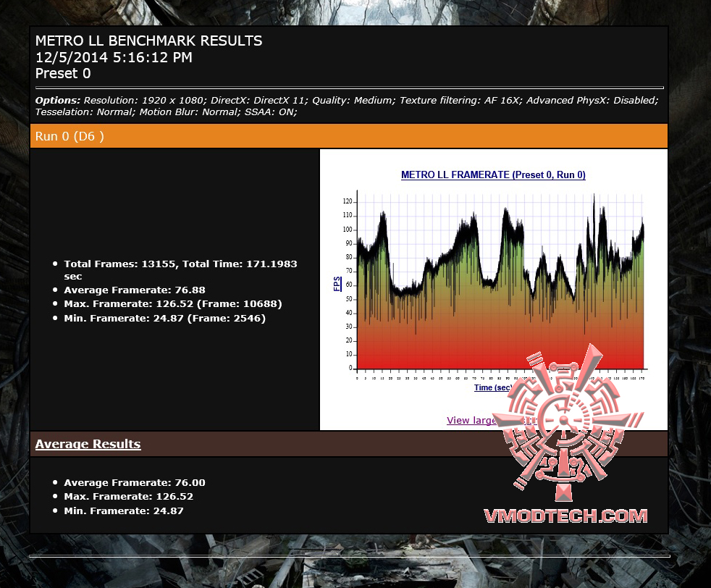Click the 'Average Results' heading
Screen dimensions: 711x588
(88, 444)
